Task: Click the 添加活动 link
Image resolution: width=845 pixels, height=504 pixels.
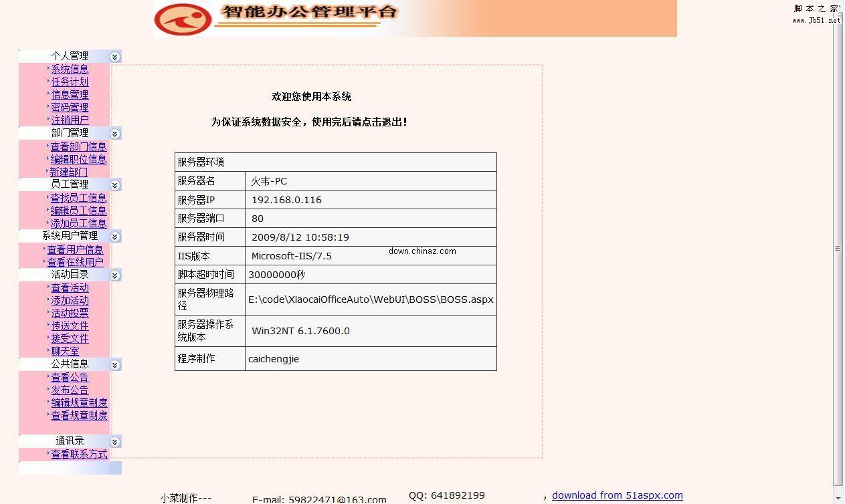Action: click(x=70, y=300)
